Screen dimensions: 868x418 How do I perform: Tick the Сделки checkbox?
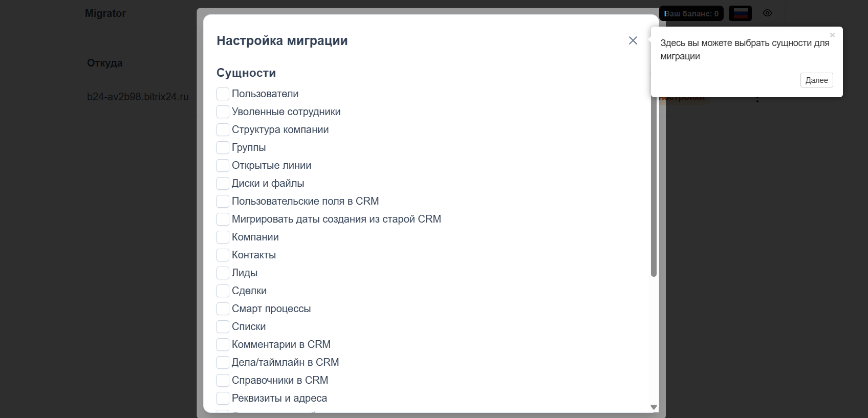pos(223,291)
